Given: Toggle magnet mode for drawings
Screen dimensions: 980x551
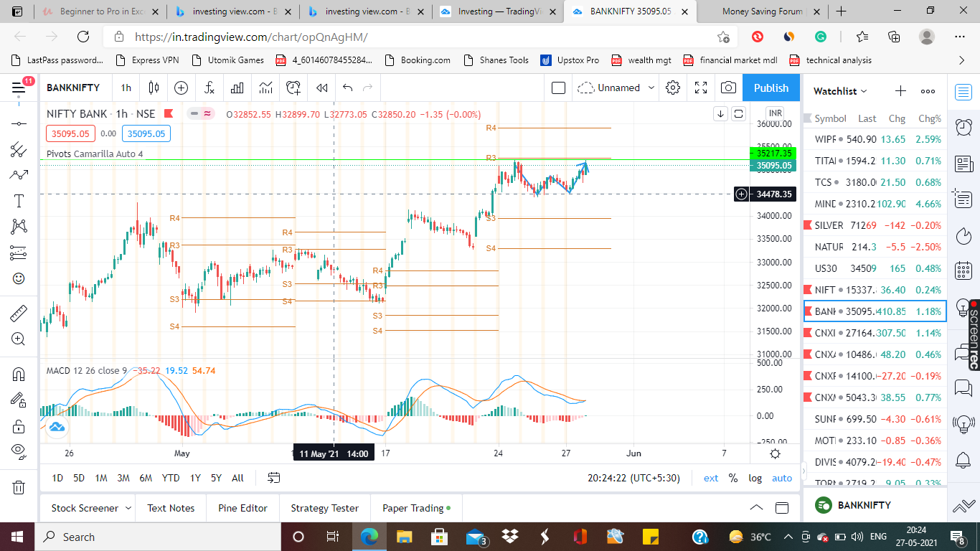Looking at the screenshot, I should coord(19,374).
